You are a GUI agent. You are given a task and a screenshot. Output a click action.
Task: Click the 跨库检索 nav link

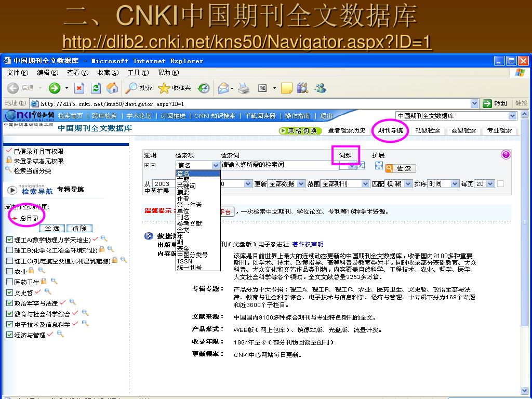104,116
